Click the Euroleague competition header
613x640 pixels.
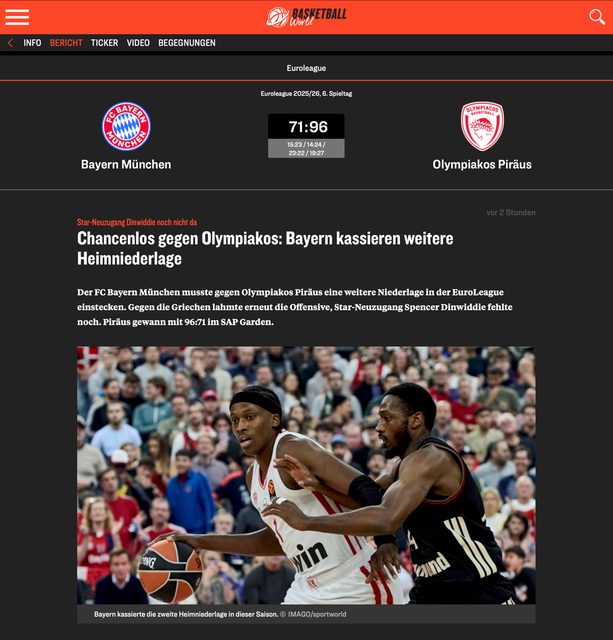[x=306, y=68]
